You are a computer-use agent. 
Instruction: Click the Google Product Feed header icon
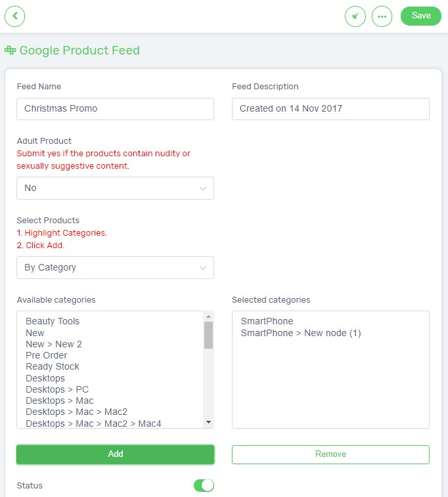10,50
